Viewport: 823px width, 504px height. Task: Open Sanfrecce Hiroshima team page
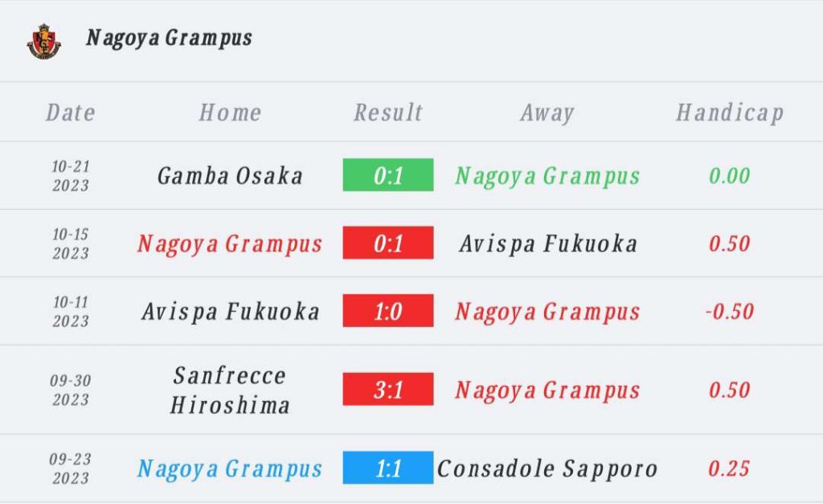click(x=230, y=390)
